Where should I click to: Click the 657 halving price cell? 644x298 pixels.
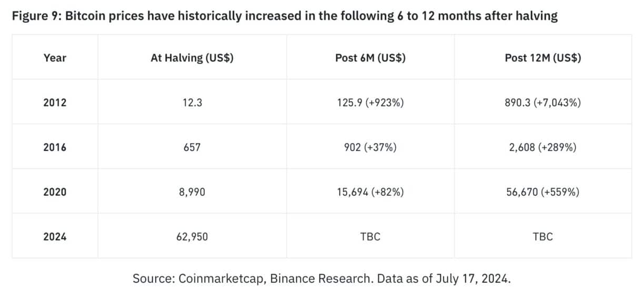click(192, 147)
